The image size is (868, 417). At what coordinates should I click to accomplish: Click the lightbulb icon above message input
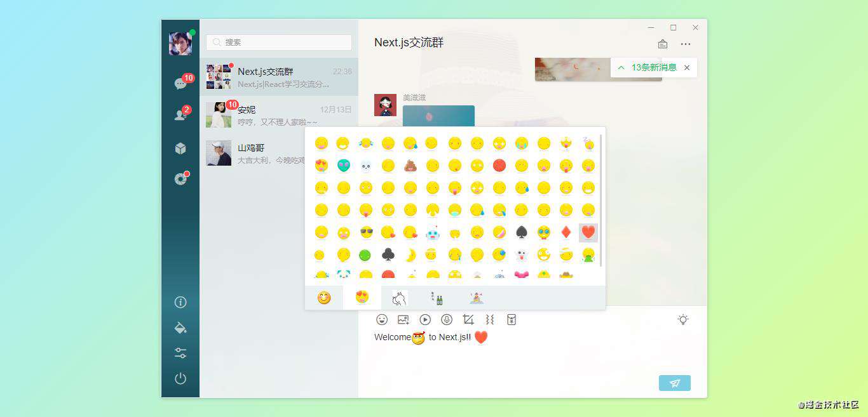click(683, 320)
